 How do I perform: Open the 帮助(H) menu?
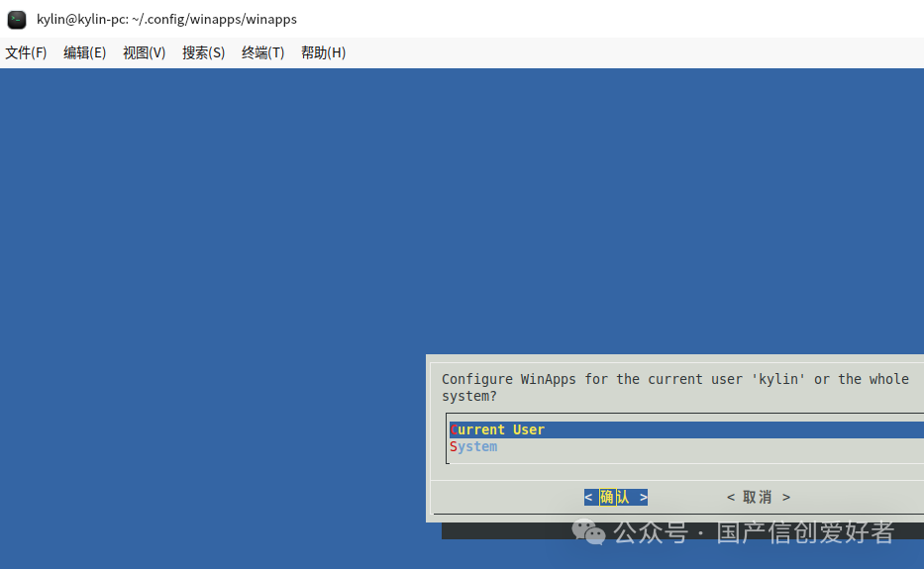pos(323,53)
